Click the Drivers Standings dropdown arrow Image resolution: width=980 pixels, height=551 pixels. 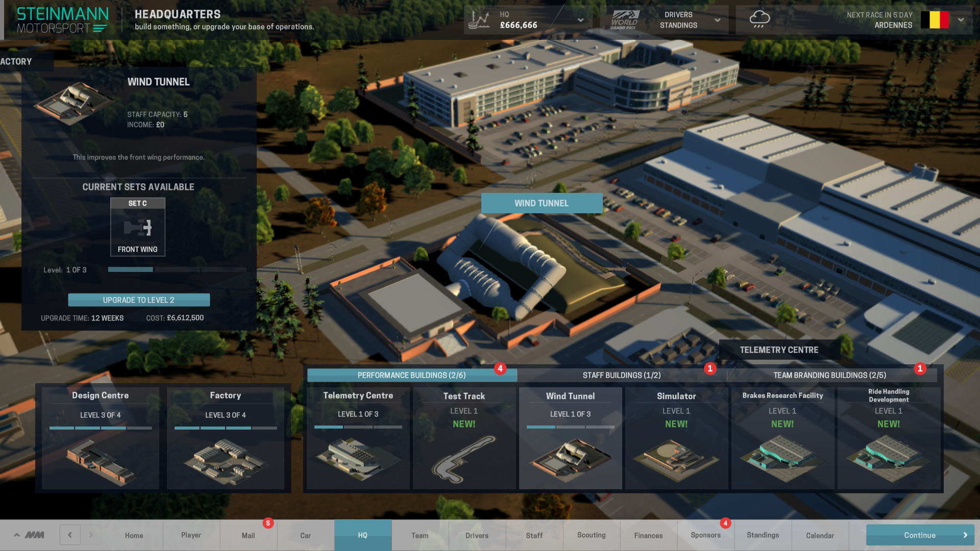pyautogui.click(x=719, y=19)
